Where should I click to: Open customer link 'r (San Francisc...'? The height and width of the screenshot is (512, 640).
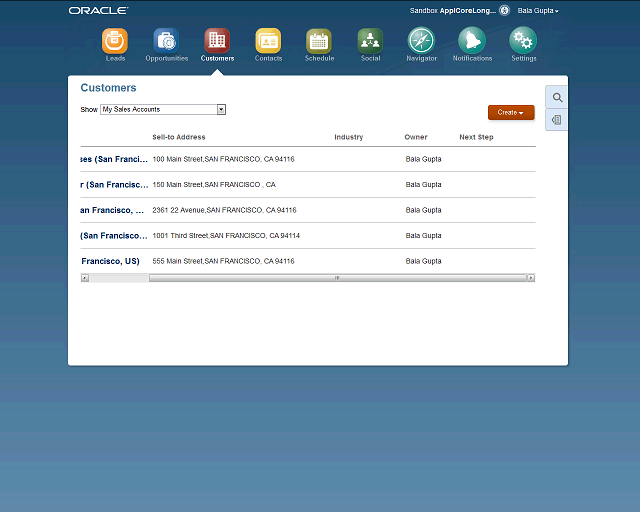[114, 185]
